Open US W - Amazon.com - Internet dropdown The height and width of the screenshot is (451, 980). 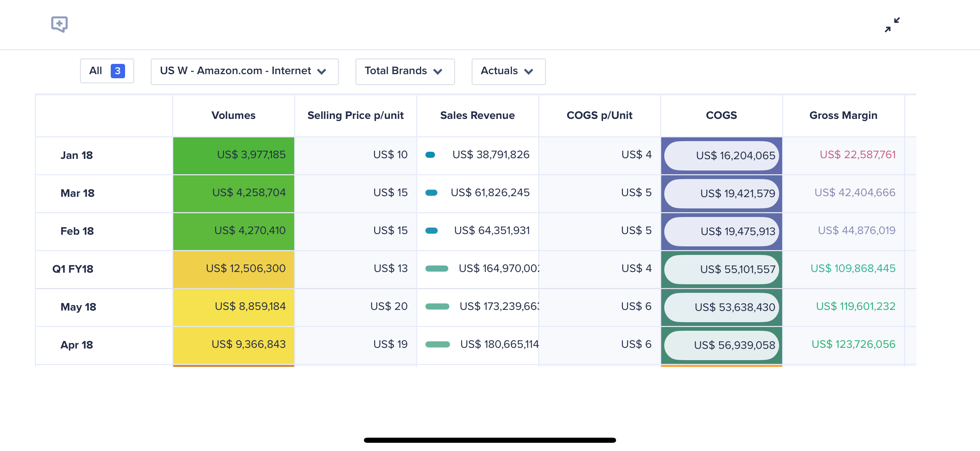click(x=244, y=71)
